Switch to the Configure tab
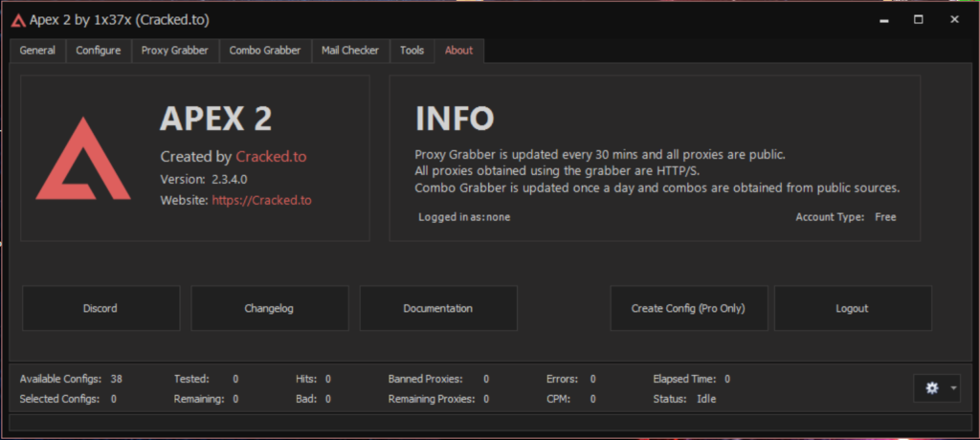 (x=99, y=51)
